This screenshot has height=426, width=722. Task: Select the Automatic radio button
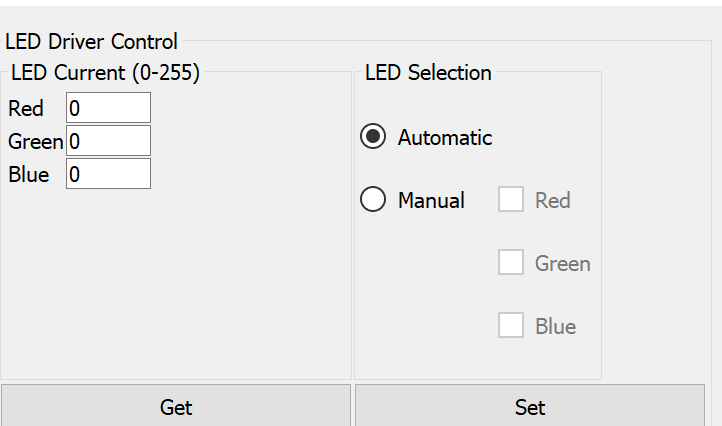(x=373, y=138)
